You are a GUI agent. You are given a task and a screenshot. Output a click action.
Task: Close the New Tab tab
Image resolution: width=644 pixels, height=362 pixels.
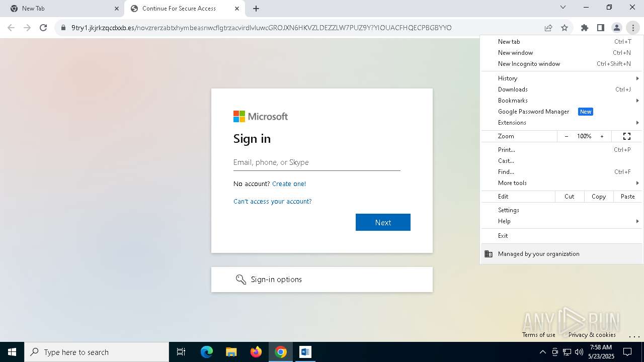point(117,9)
